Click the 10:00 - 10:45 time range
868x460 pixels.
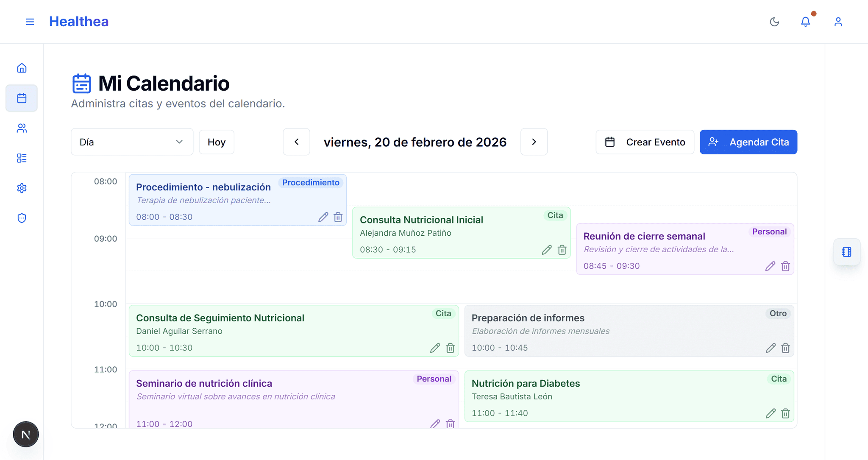pos(500,348)
